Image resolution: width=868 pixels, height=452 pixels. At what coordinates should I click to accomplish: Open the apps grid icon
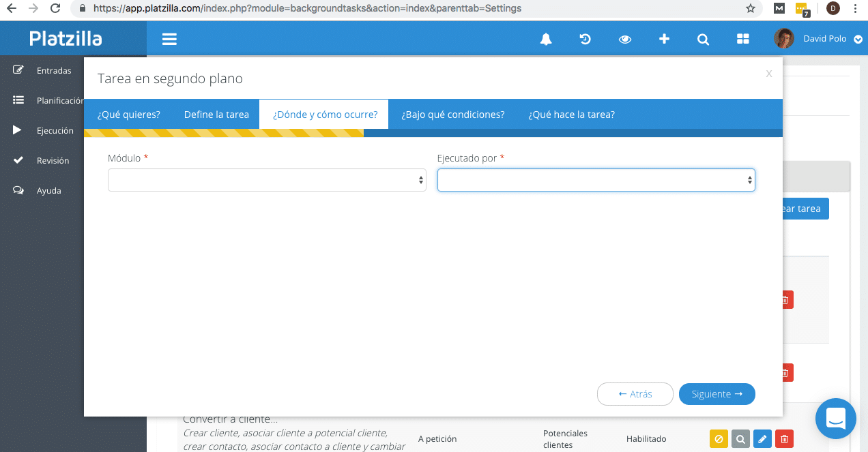pyautogui.click(x=743, y=40)
